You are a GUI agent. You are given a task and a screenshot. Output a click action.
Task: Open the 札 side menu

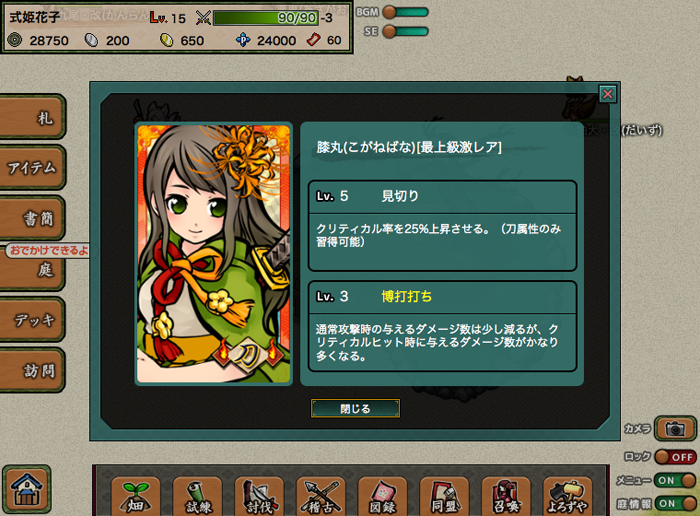32,117
